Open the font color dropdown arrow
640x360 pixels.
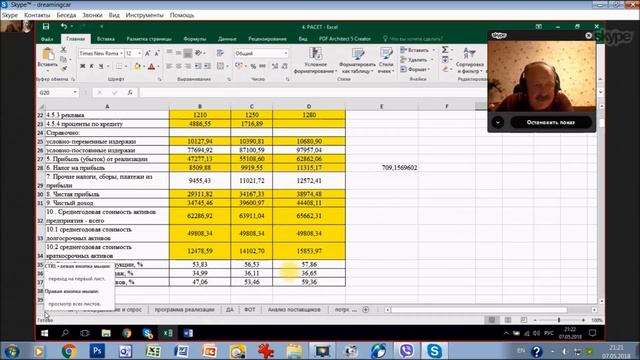point(158,67)
